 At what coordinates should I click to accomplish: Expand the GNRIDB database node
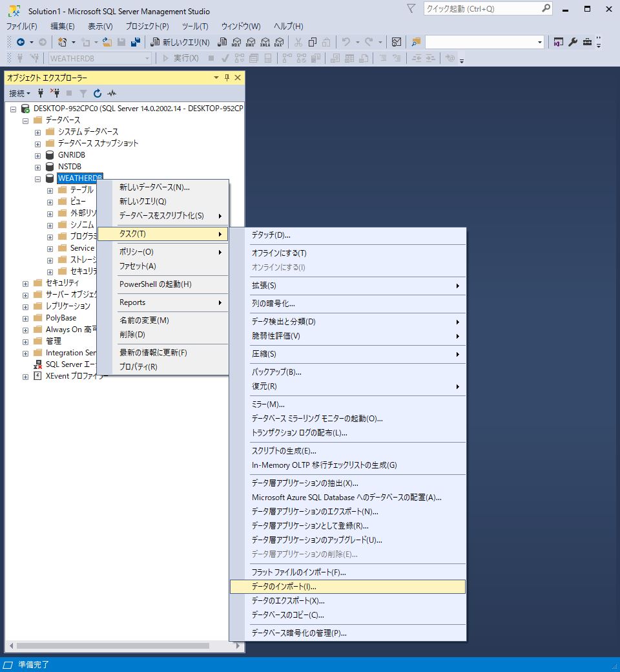click(37, 155)
